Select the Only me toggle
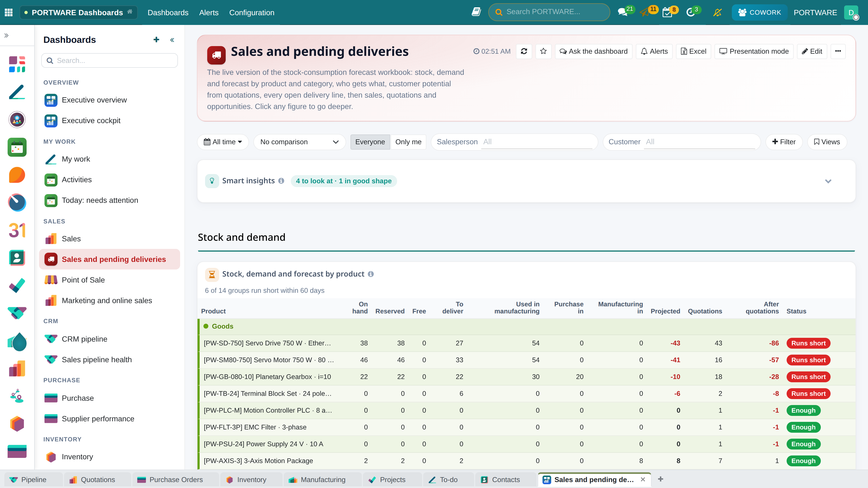The width and height of the screenshot is (868, 488). point(408,142)
